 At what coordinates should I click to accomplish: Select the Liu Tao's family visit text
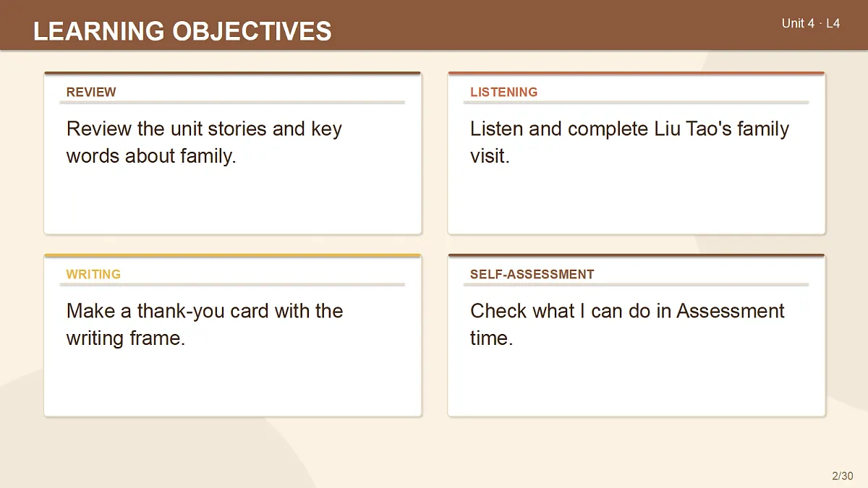tap(629, 142)
